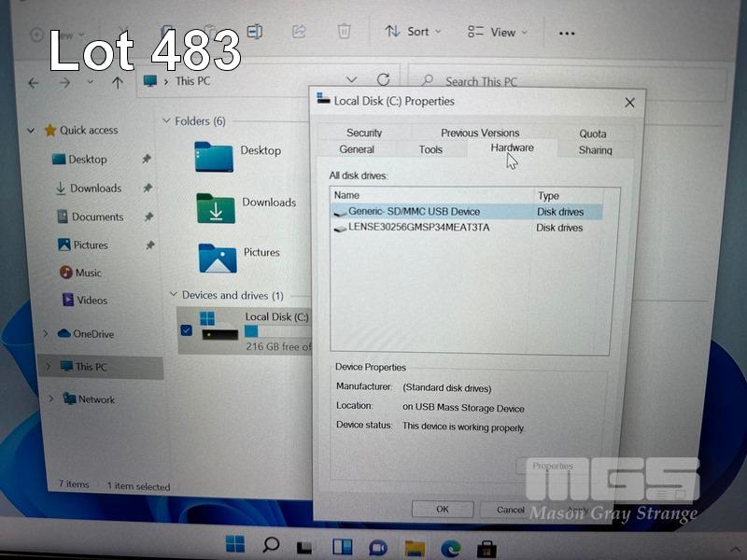This screenshot has height=560, width=747.
Task: Select the LENSE30256GMSP34MEAT3TA disk drive
Action: click(418, 228)
